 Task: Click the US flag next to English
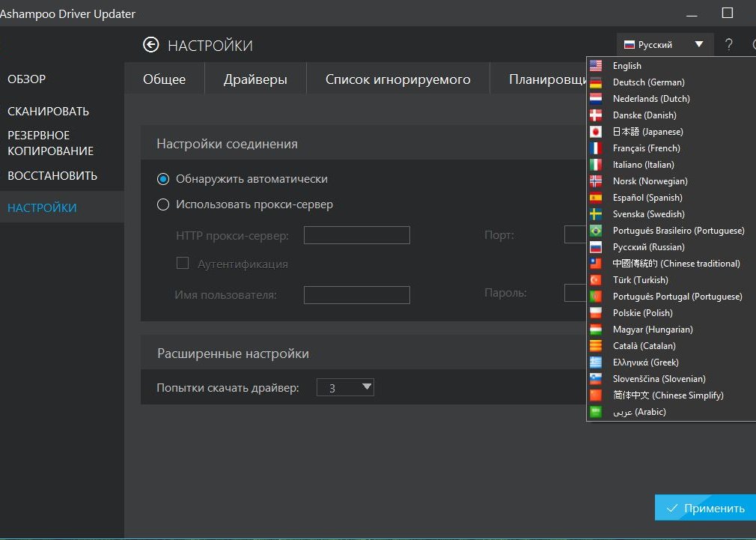596,66
